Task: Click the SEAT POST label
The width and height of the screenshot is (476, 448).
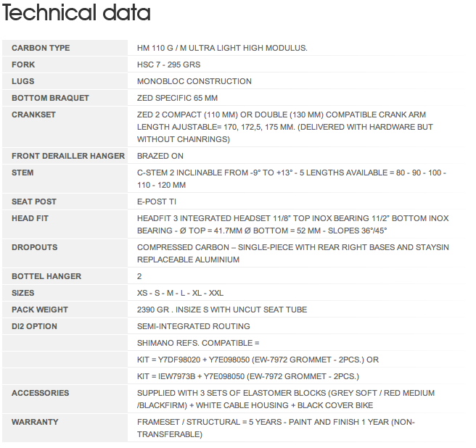Action: 33,202
